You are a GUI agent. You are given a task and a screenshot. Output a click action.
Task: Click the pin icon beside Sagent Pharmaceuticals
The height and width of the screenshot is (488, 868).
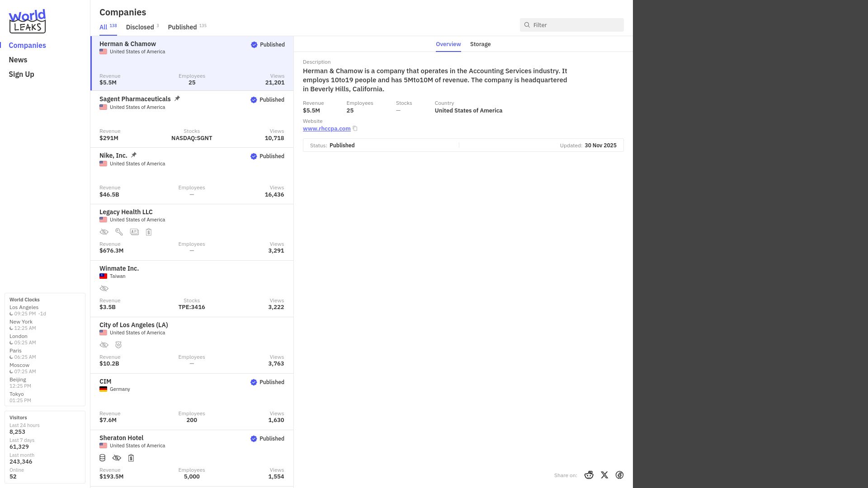pyautogui.click(x=177, y=99)
